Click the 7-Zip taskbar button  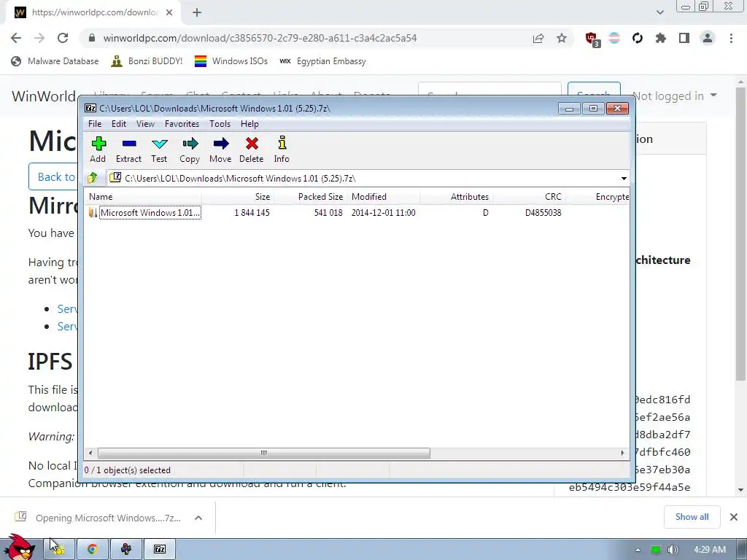(x=160, y=549)
